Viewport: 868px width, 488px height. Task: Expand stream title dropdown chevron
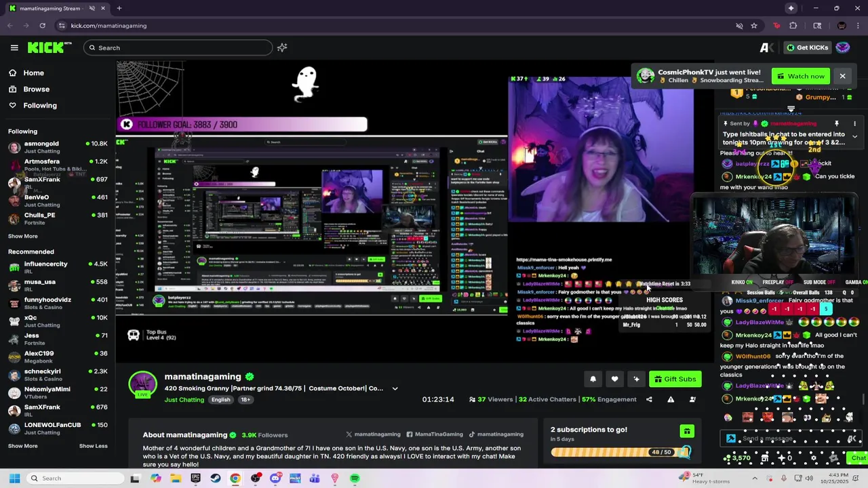click(x=395, y=389)
